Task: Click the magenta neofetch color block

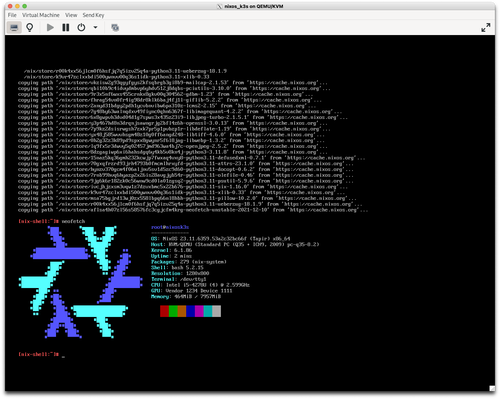Action: click(x=199, y=311)
